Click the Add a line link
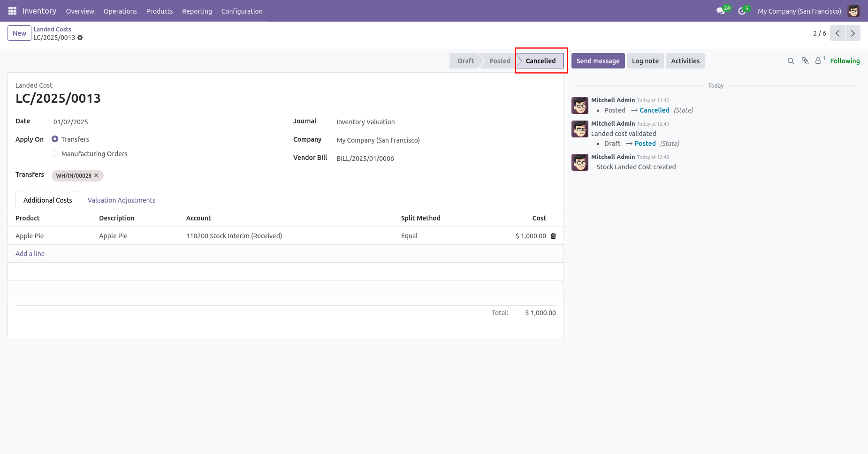Screen dimensions: 868x454 (30, 254)
